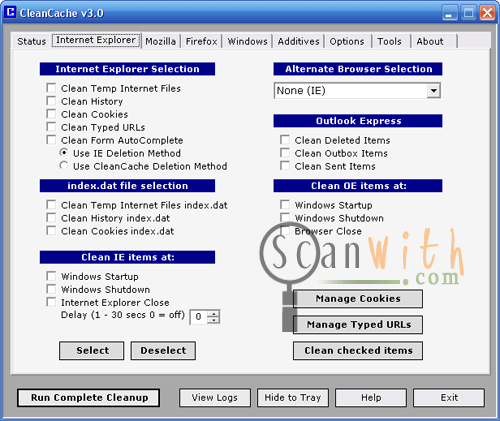Click Hide to Tray
This screenshot has width=500, height=421.
click(x=293, y=398)
